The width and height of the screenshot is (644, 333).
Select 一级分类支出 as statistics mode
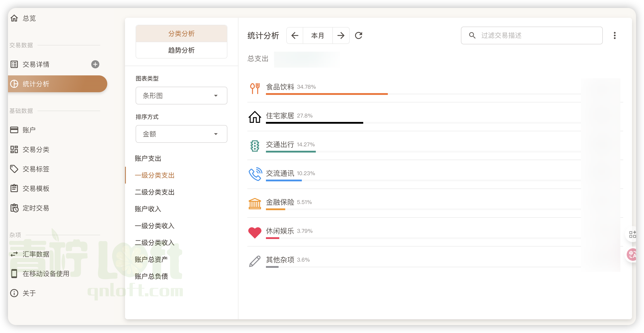155,175
